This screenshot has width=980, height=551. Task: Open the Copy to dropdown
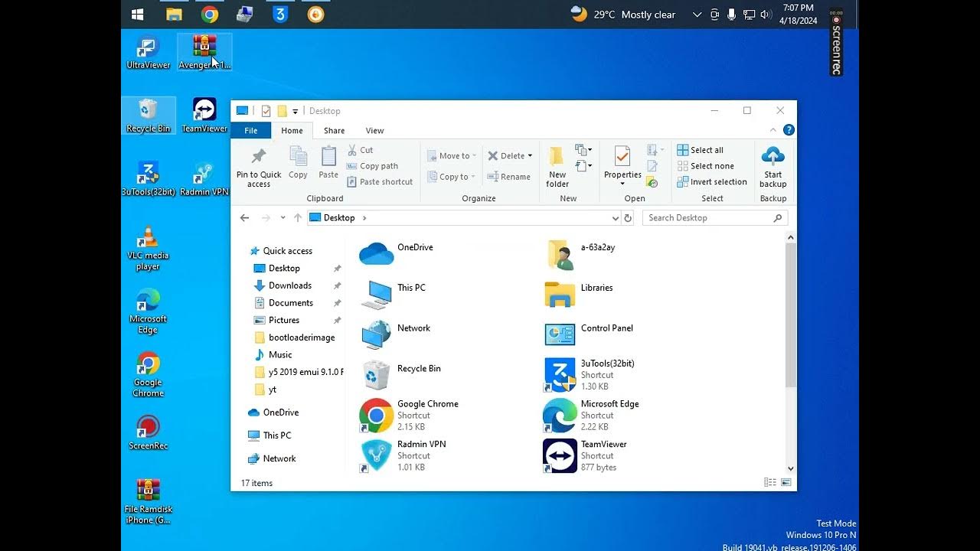(452, 177)
